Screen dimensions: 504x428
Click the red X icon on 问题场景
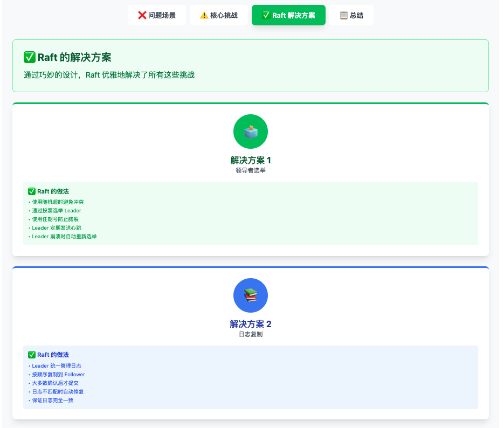(x=142, y=15)
